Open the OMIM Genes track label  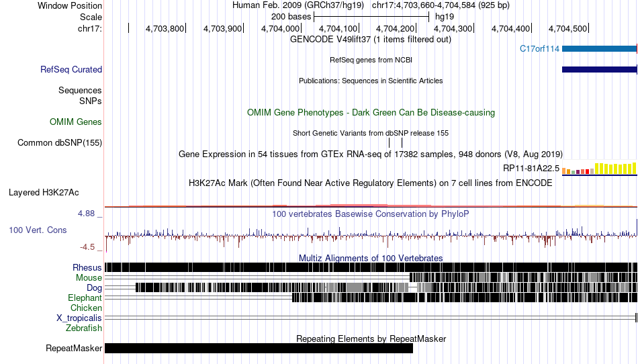[76, 122]
